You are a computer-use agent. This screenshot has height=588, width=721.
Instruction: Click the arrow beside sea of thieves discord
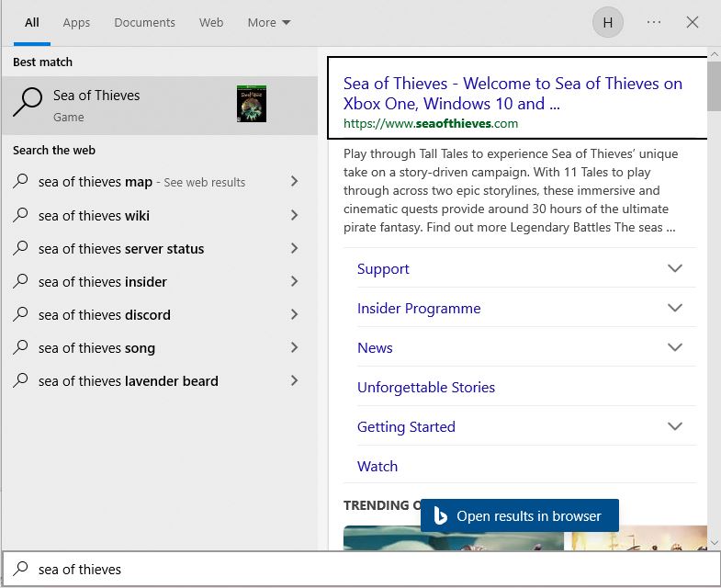pyautogui.click(x=294, y=314)
